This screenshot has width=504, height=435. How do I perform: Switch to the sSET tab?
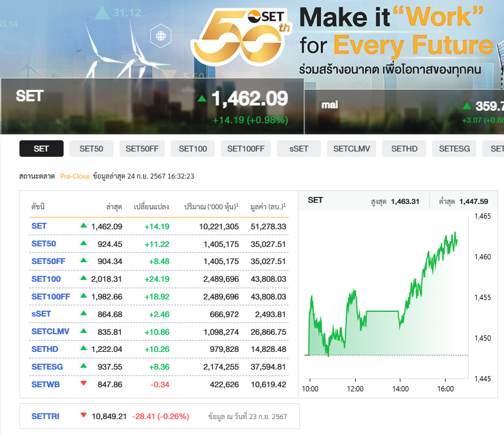(299, 149)
